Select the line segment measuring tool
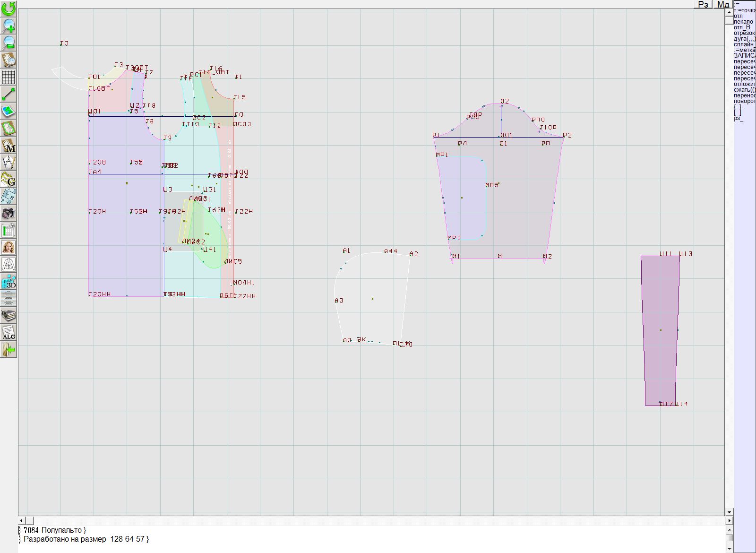 pyautogui.click(x=9, y=94)
